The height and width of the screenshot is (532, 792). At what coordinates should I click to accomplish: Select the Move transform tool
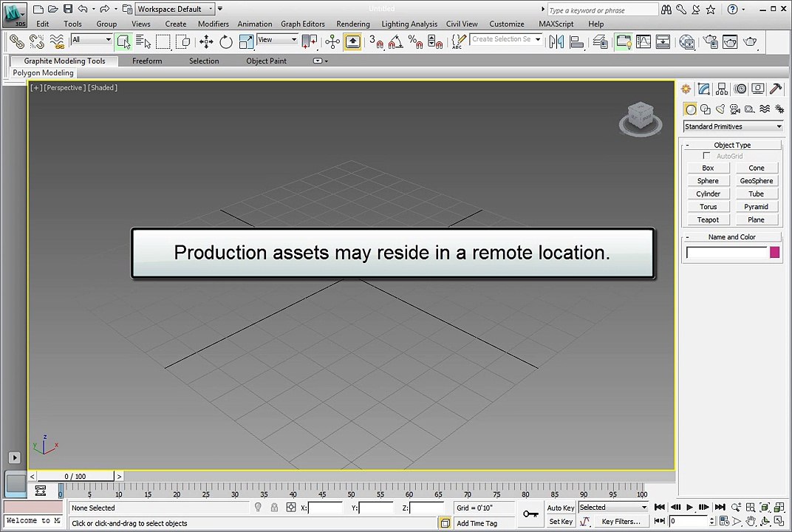206,41
